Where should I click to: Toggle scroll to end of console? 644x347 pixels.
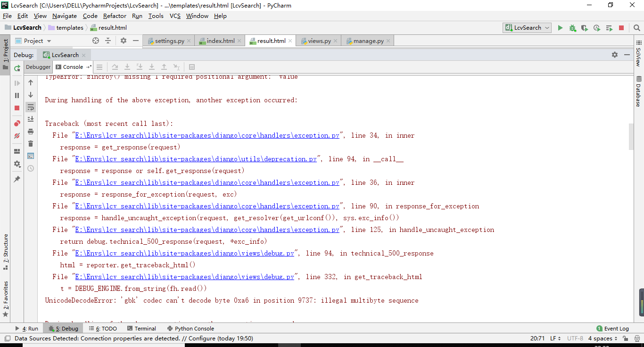[x=31, y=119]
